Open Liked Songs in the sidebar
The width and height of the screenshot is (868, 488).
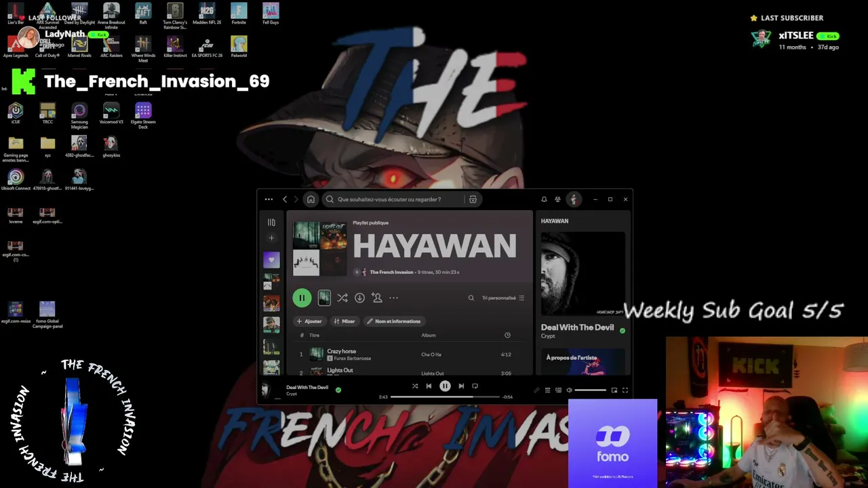pyautogui.click(x=271, y=260)
